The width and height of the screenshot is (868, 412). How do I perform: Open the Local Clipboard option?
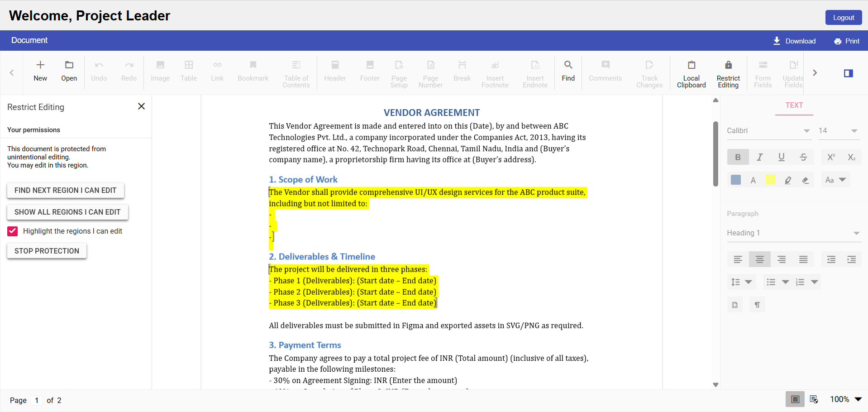[x=691, y=74]
